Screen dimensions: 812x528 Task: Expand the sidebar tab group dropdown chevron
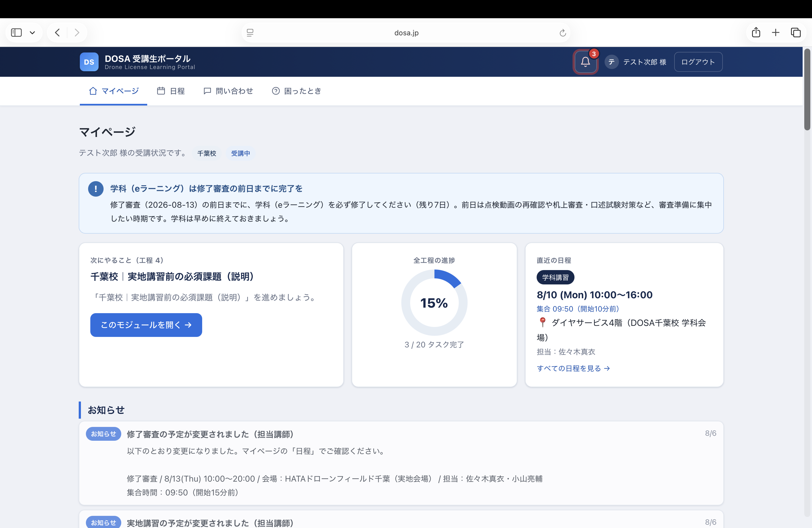(x=32, y=33)
